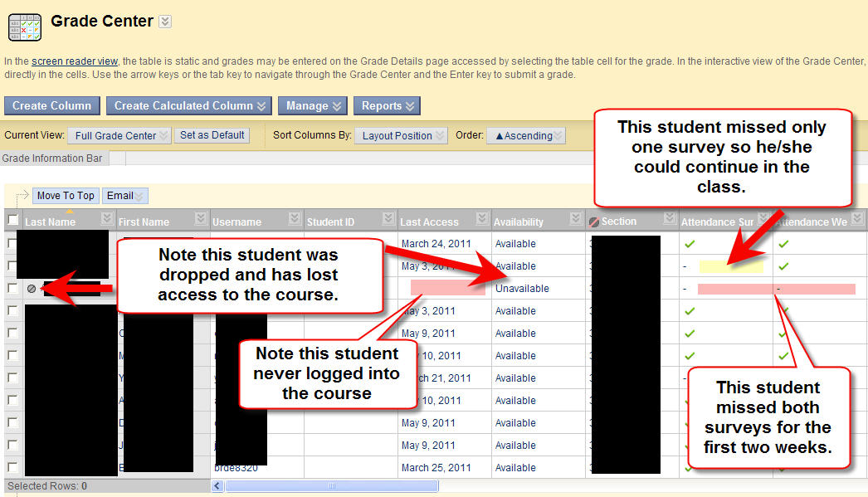The height and width of the screenshot is (497, 868).
Task: Click the Unavailable status cell
Action: tap(522, 289)
